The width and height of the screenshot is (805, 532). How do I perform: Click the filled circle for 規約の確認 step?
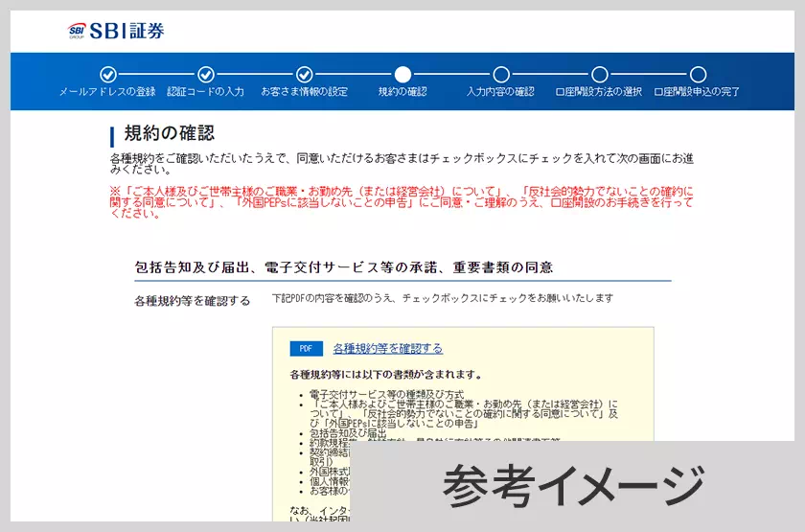(402, 75)
